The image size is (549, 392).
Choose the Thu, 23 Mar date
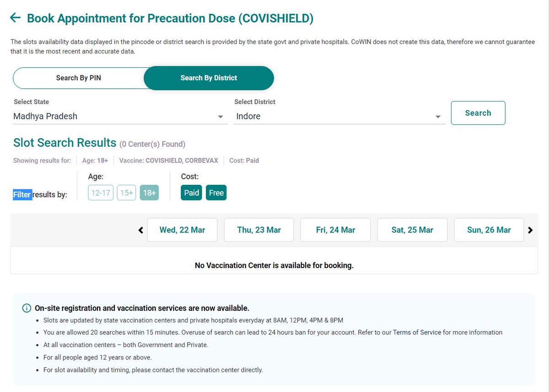click(x=259, y=230)
